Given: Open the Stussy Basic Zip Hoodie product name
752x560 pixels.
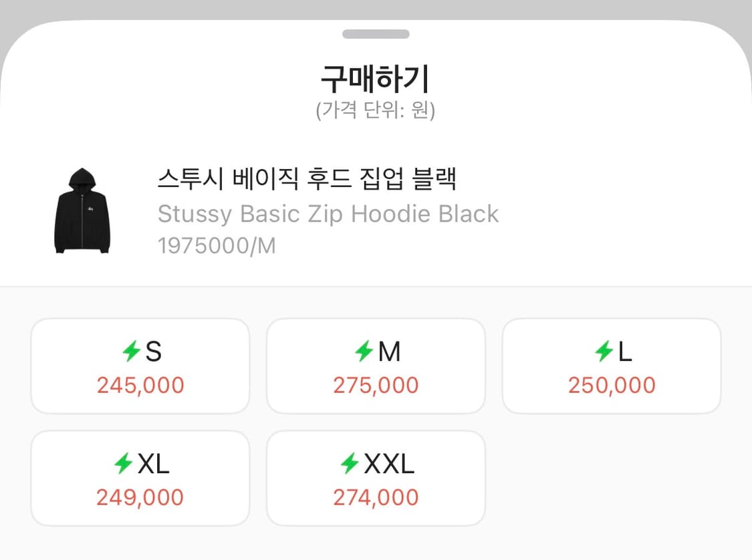Looking at the screenshot, I should (328, 214).
